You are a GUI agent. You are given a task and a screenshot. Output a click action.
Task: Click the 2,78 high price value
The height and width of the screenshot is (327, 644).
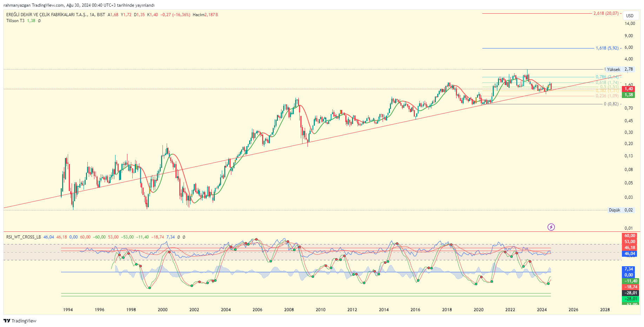pos(629,69)
